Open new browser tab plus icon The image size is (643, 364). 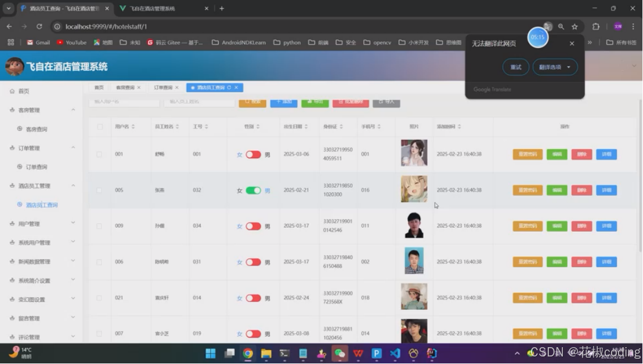tap(222, 8)
